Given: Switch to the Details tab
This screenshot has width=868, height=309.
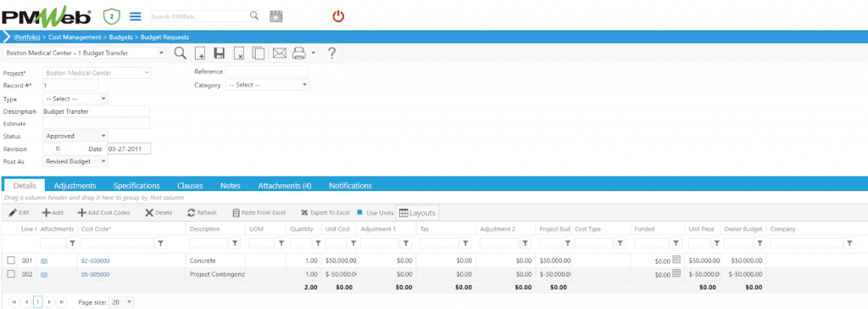Looking at the screenshot, I should (25, 186).
